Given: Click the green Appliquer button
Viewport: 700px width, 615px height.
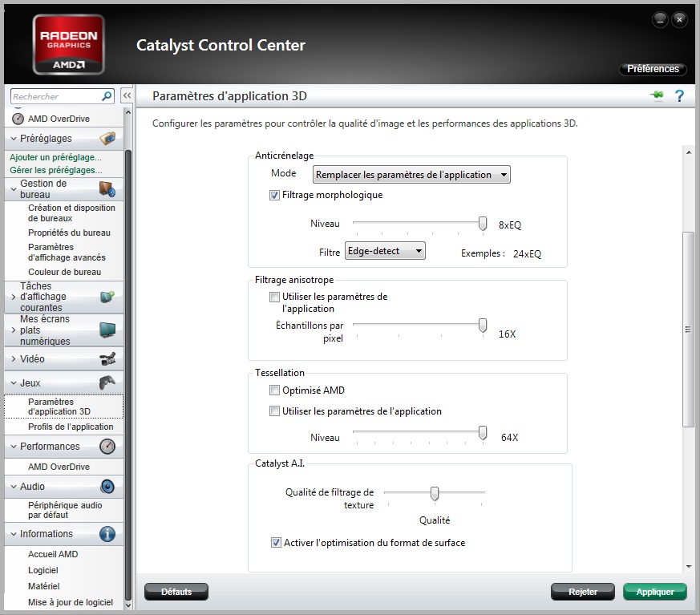Looking at the screenshot, I should [655, 592].
